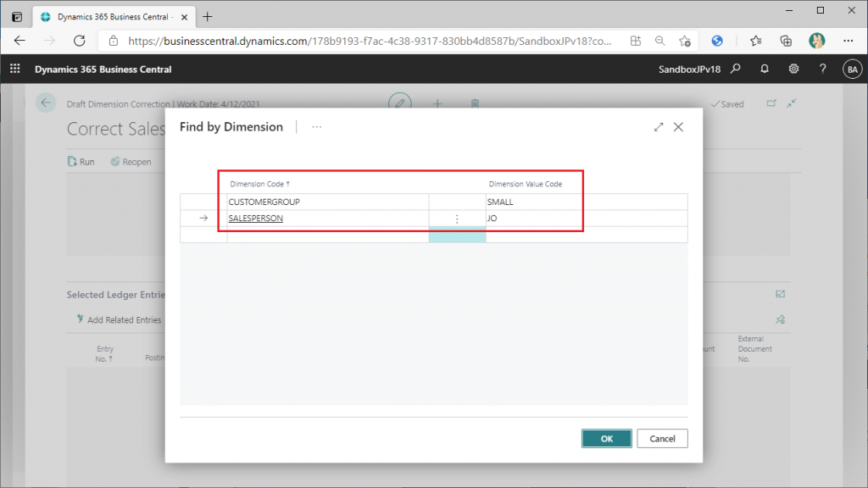Reload the page in the browser
Image resolution: width=868 pixels, height=488 pixels.
click(x=80, y=40)
